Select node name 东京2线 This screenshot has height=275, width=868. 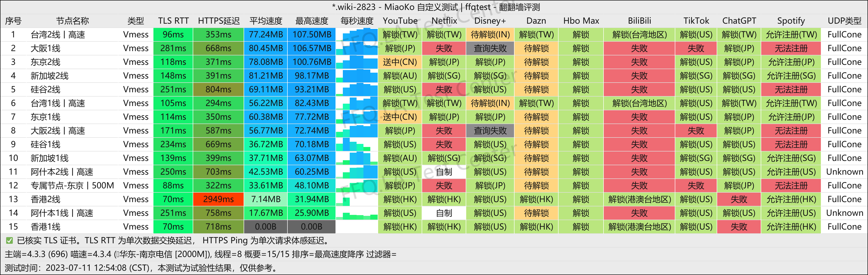[45, 62]
